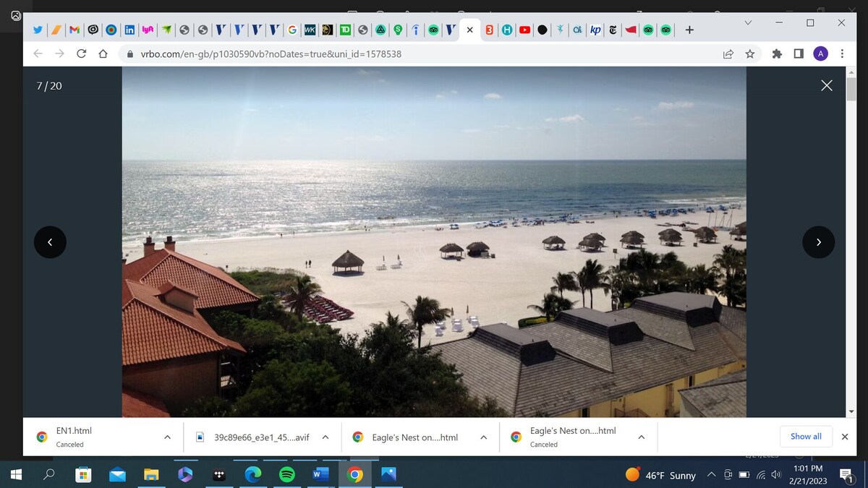Expand options for the .avif download

(x=325, y=437)
